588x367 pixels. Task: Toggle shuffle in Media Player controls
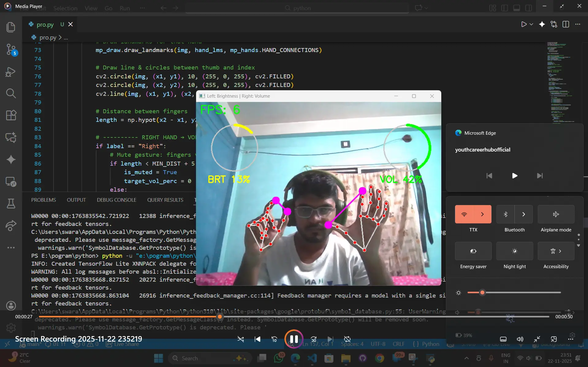(x=241, y=339)
